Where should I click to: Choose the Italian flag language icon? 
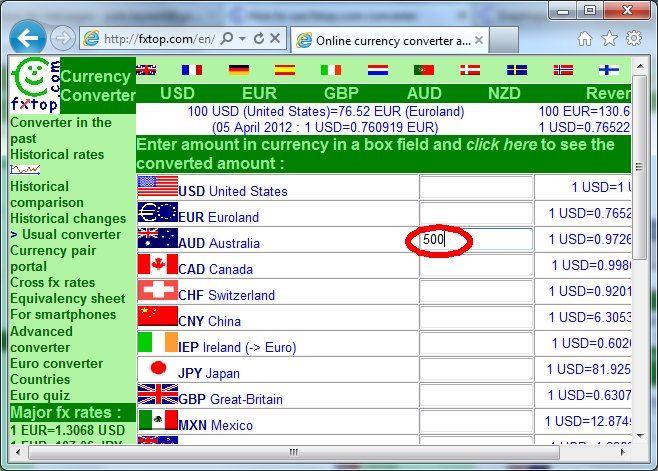pyautogui.click(x=331, y=70)
